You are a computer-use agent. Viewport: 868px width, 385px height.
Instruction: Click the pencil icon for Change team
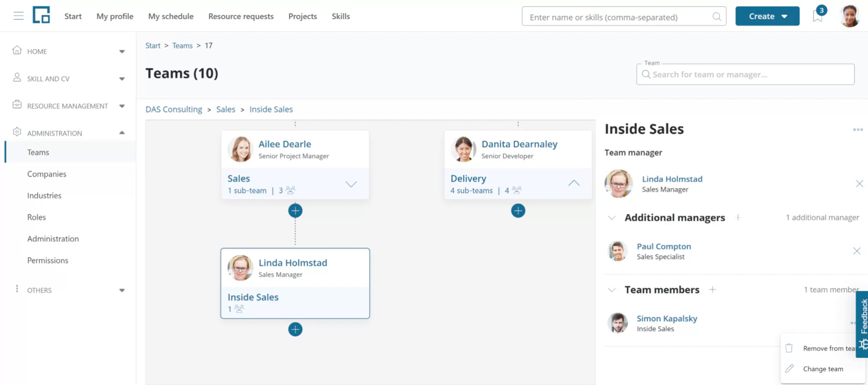click(x=789, y=369)
